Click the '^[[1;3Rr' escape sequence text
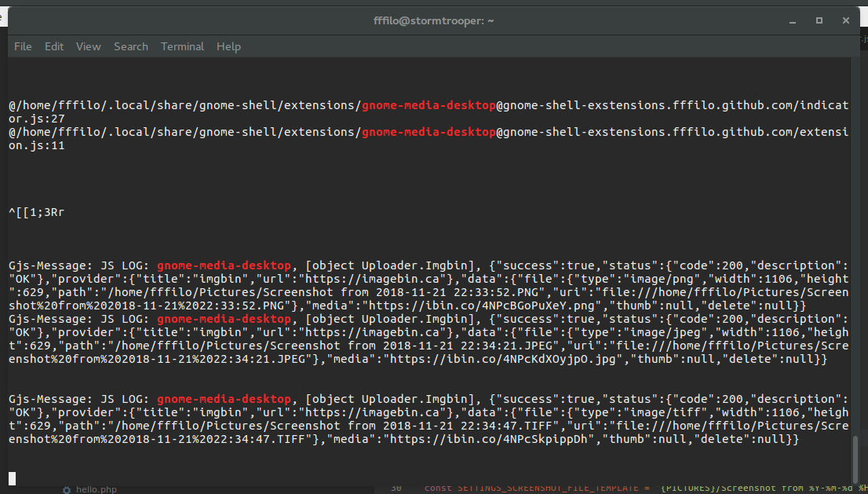 pyautogui.click(x=37, y=212)
